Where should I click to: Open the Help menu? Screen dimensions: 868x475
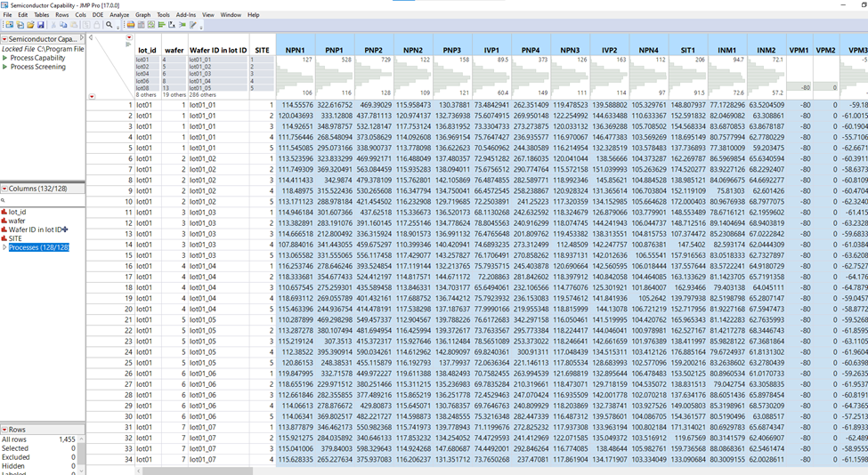253,15
